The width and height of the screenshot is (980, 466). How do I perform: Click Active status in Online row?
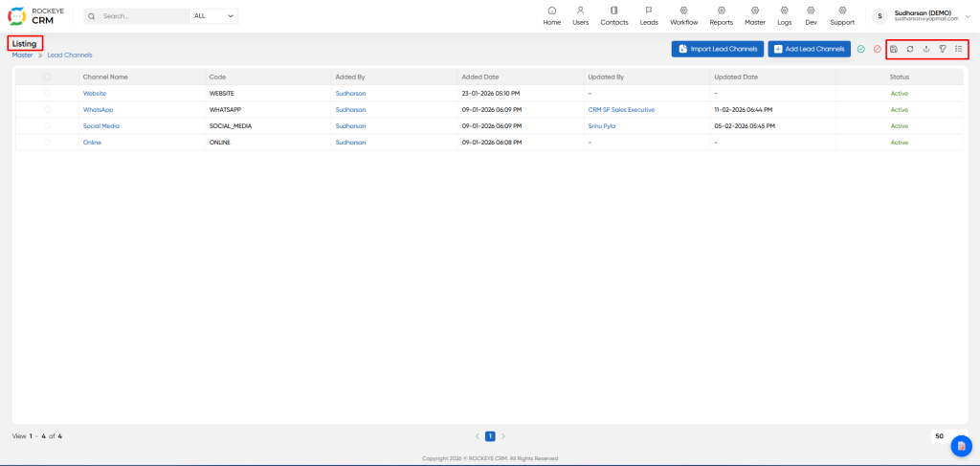900,143
